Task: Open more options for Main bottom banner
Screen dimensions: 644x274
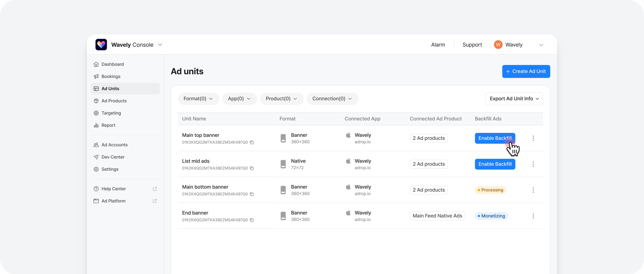Action: (x=533, y=190)
